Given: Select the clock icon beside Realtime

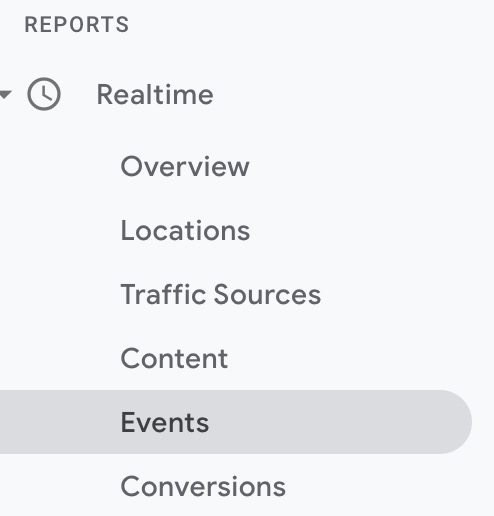Looking at the screenshot, I should 44,94.
